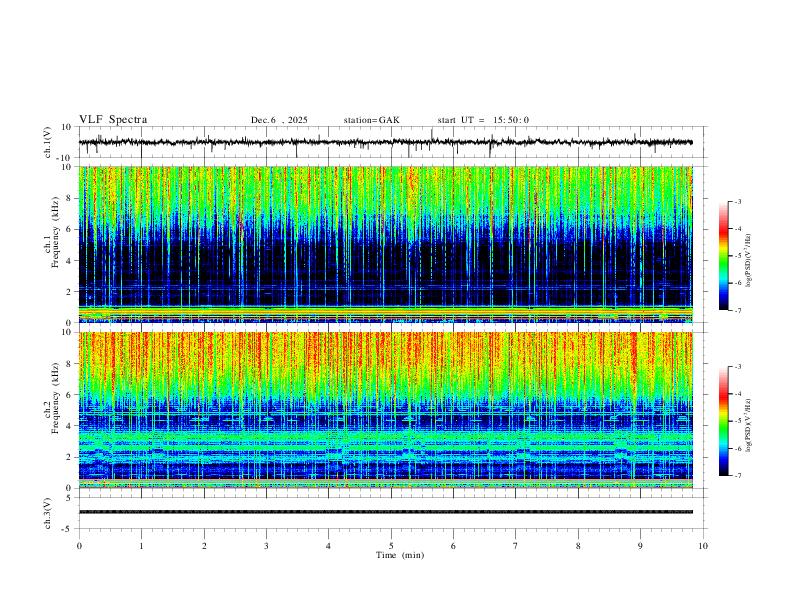The image size is (792, 612).
Task: Click the -5 tick of the ch.3(V) axis
Action: (68, 529)
